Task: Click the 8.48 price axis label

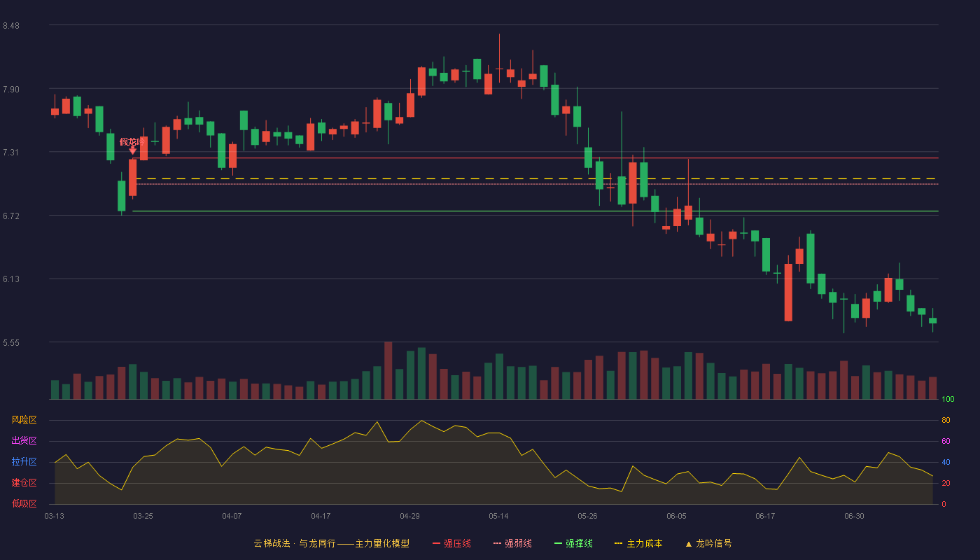Action: pyautogui.click(x=11, y=26)
